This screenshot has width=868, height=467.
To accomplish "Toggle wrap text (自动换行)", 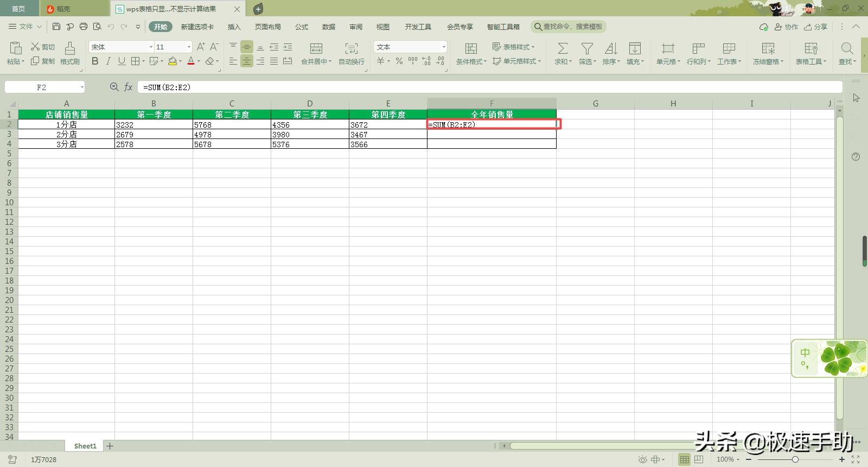I will (x=352, y=53).
